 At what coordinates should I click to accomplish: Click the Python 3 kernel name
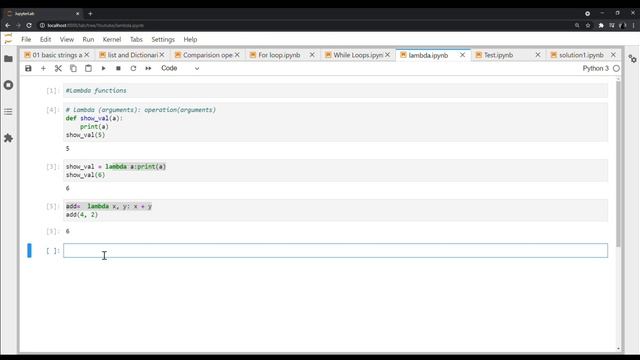click(x=596, y=68)
